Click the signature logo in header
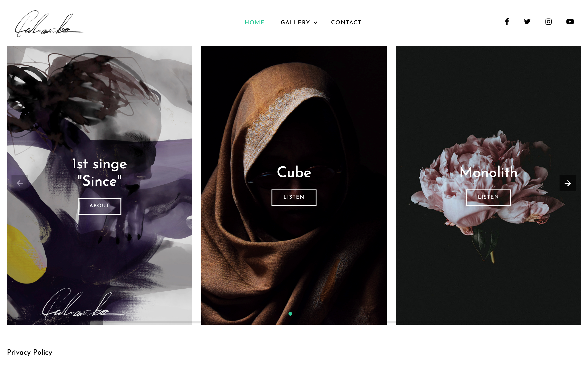 pyautogui.click(x=49, y=24)
